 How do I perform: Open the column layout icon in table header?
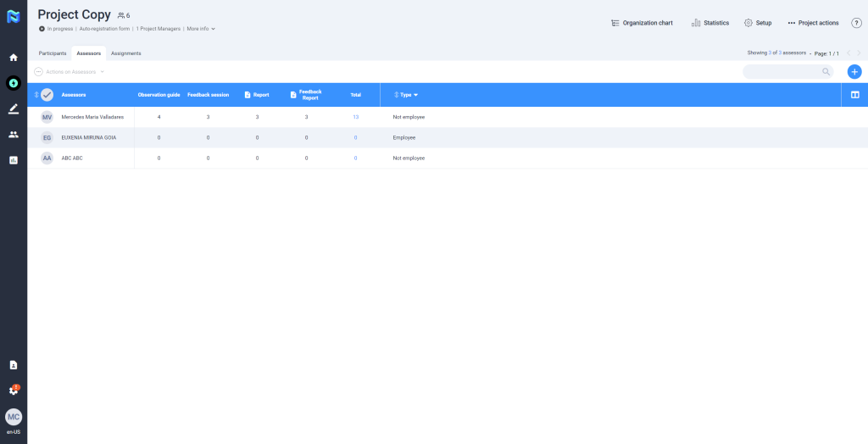[854, 95]
